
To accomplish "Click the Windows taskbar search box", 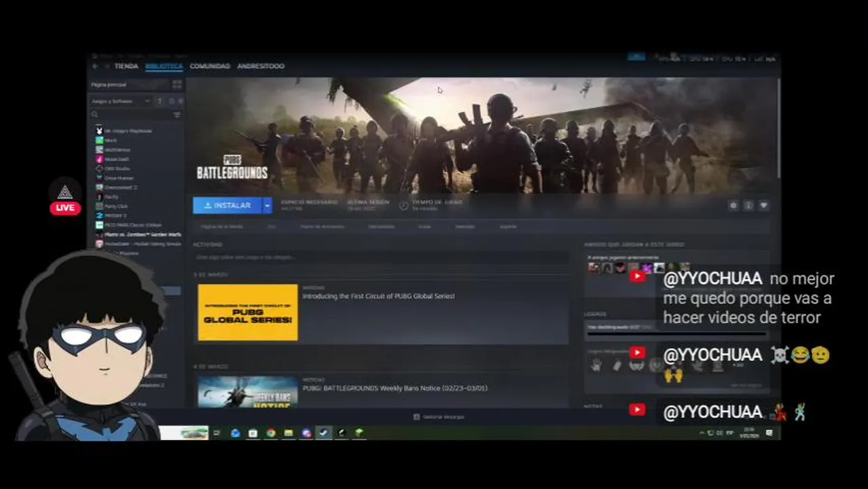I will tap(183, 433).
